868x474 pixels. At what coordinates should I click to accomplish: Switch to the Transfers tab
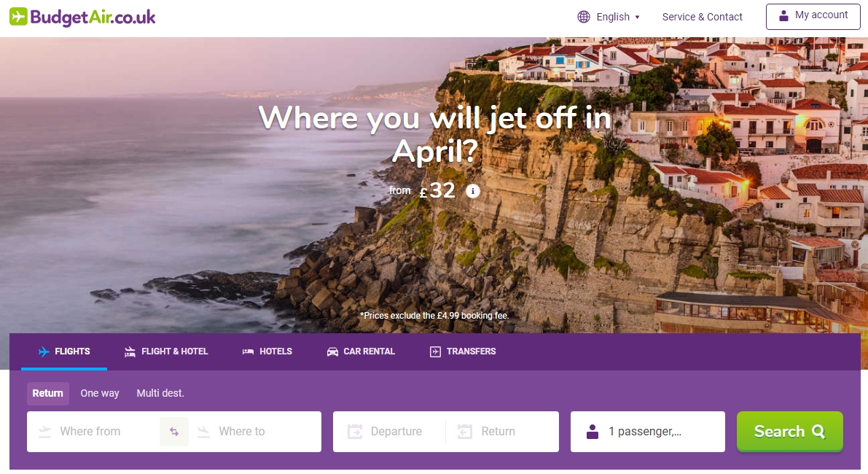tap(463, 351)
